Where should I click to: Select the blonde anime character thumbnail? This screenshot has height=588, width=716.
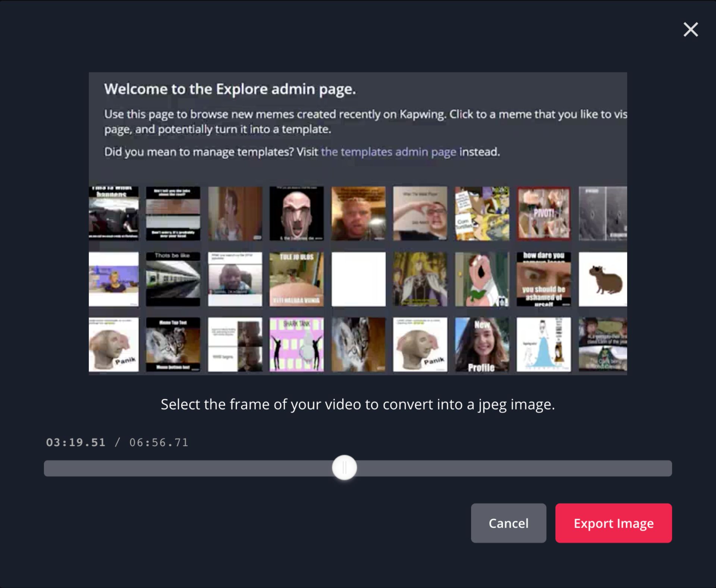(420, 279)
